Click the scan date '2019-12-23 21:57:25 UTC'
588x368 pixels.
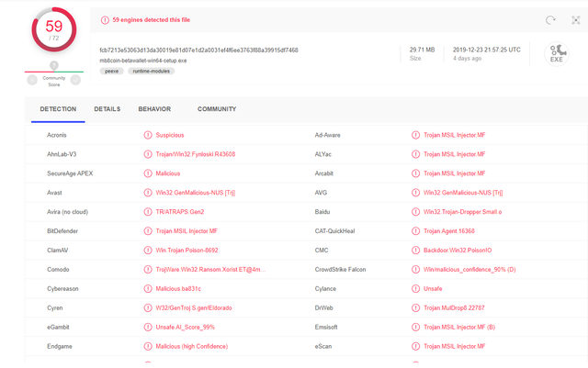[486, 50]
